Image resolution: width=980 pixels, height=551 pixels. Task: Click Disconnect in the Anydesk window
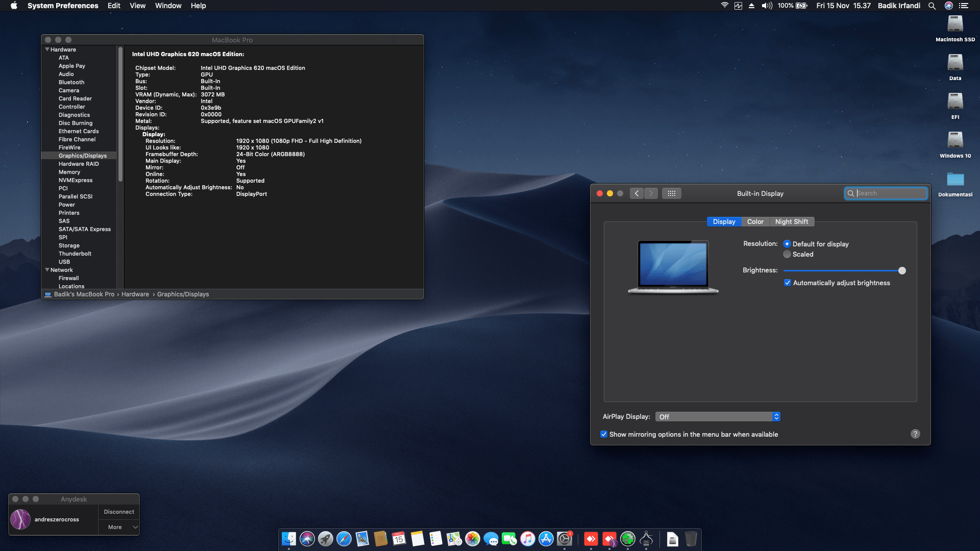[118, 511]
